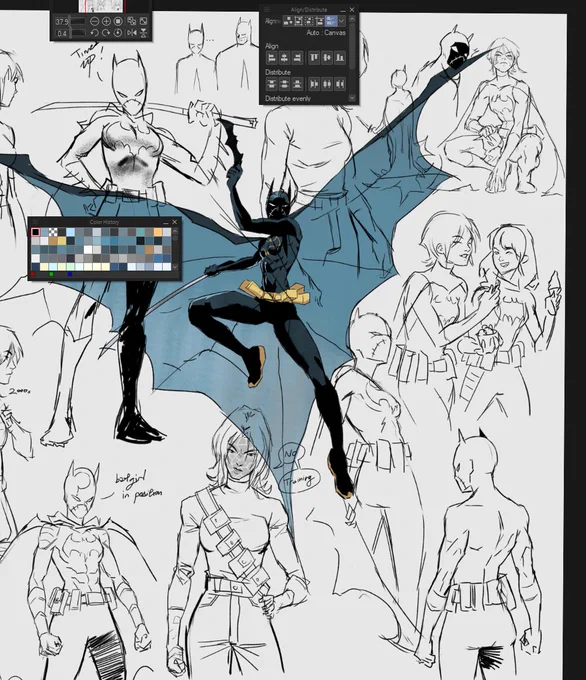Click the Color History up arrow

[x=175, y=231]
